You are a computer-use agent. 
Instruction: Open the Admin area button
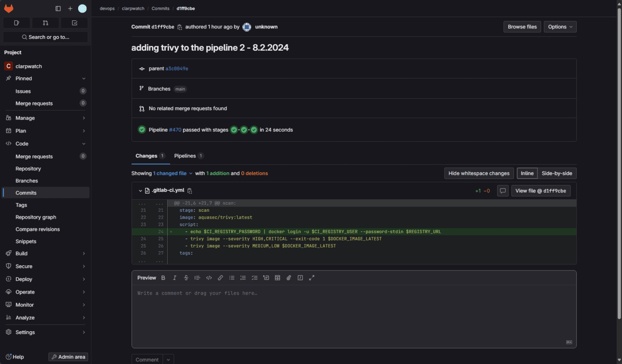click(68, 357)
